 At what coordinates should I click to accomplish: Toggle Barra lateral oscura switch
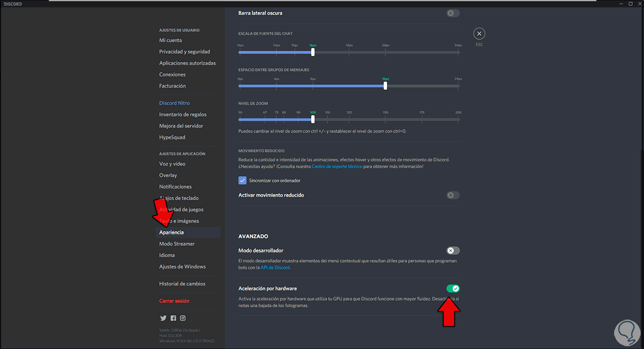coord(453,13)
